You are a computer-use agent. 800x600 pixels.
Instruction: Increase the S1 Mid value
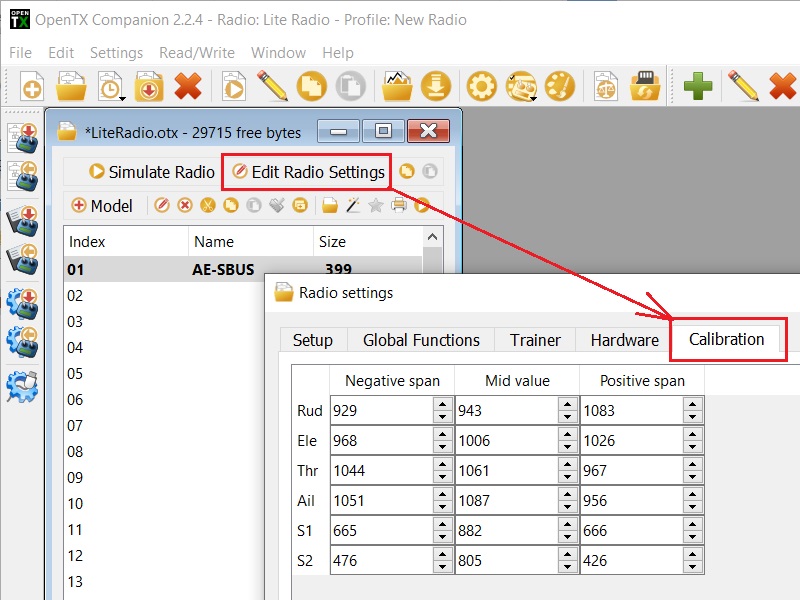[567, 524]
